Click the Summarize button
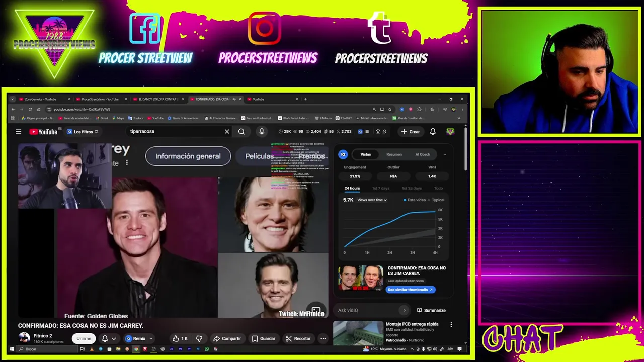Image resolution: width=644 pixels, height=362 pixels. coord(431,310)
